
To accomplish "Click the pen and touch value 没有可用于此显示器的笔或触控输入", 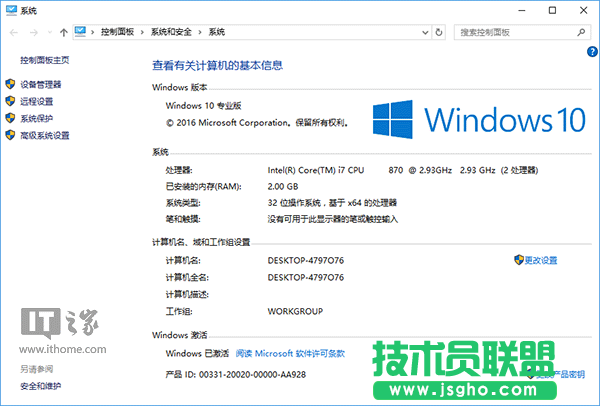I will pyautogui.click(x=333, y=219).
